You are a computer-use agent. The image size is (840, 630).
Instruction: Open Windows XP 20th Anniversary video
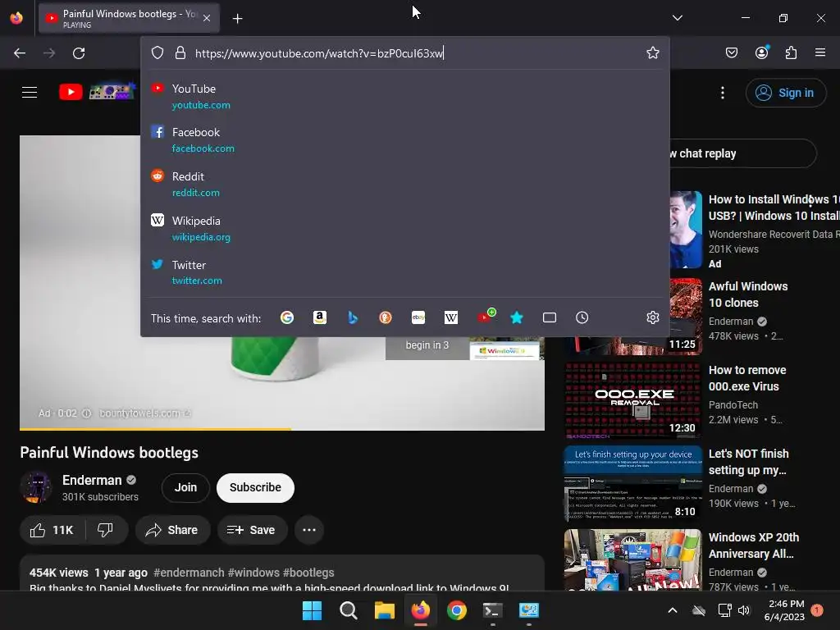coord(754,546)
